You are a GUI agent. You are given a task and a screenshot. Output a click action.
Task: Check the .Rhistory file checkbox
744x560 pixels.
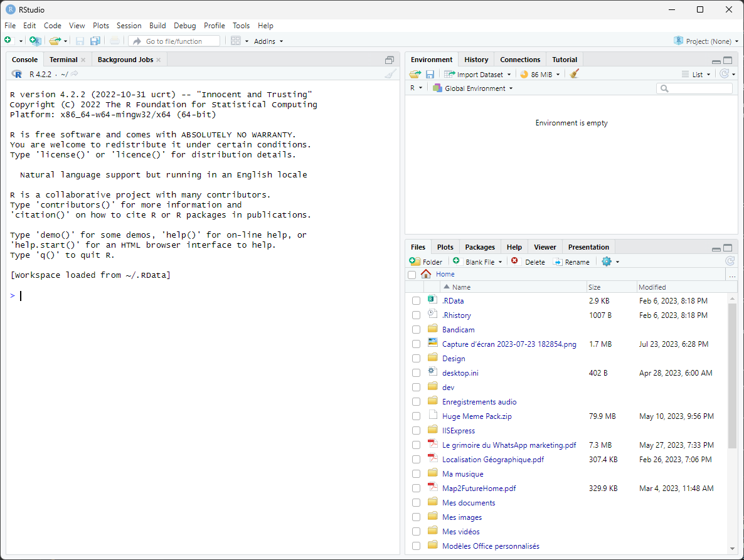click(416, 315)
